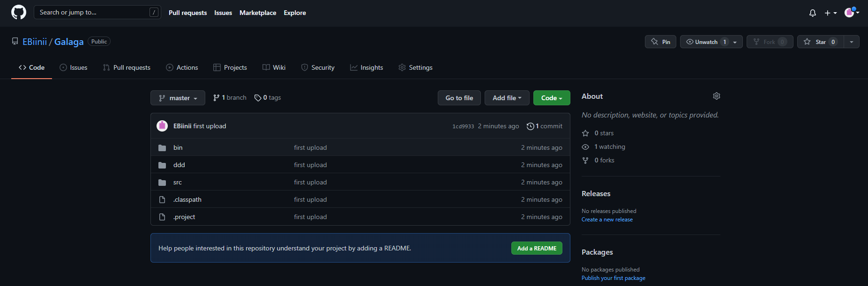
Task: Switch to the Issues tab
Action: [74, 67]
